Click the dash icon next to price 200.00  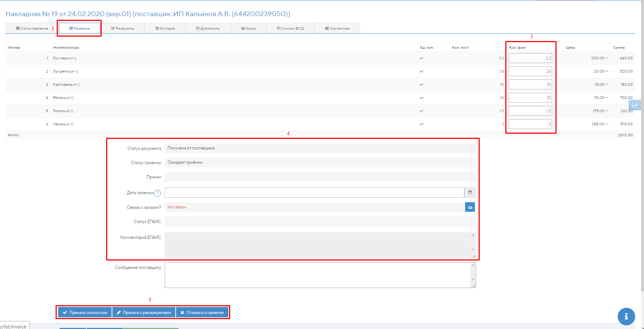pyautogui.click(x=607, y=58)
